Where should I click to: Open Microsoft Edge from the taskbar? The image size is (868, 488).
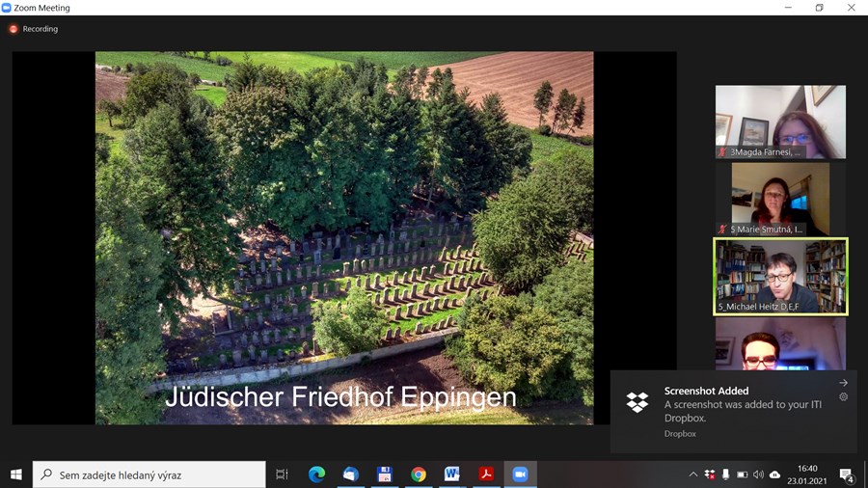point(316,474)
